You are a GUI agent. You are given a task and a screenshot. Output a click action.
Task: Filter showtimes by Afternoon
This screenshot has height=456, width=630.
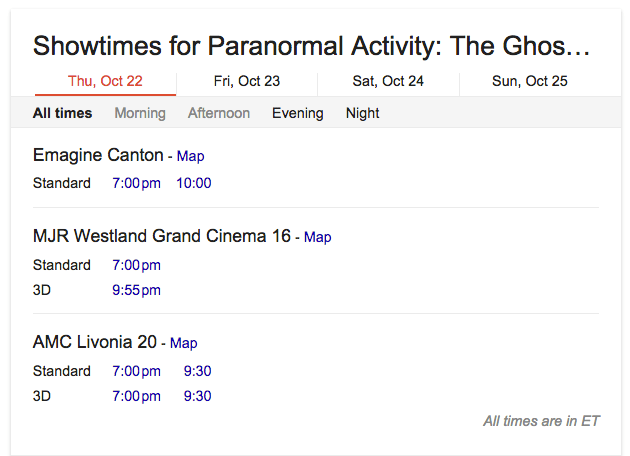point(219,113)
